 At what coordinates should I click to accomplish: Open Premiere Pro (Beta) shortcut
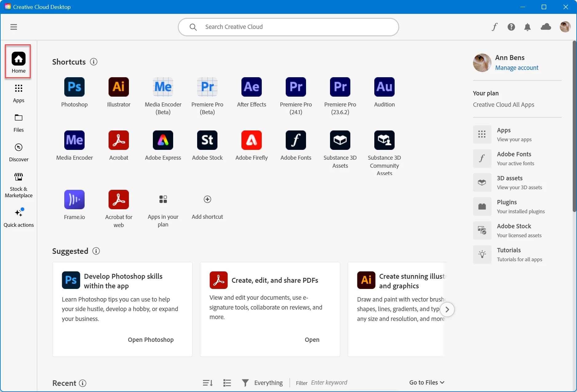[207, 87]
